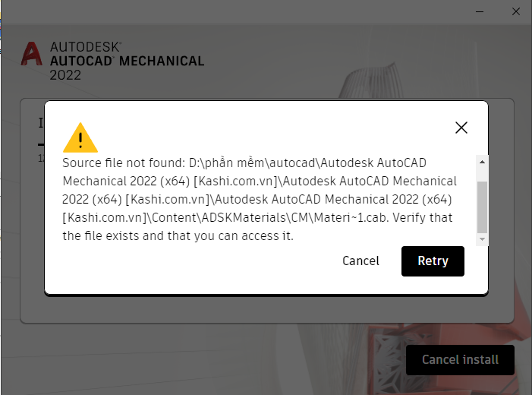Click the red Autodesk A logo

[x=32, y=54]
